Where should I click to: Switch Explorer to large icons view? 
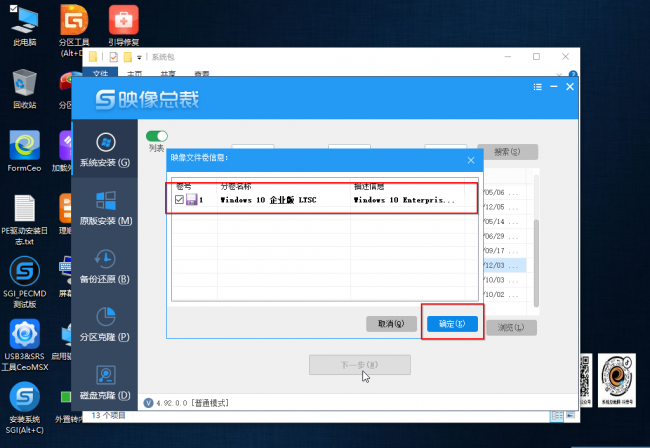coord(571,415)
